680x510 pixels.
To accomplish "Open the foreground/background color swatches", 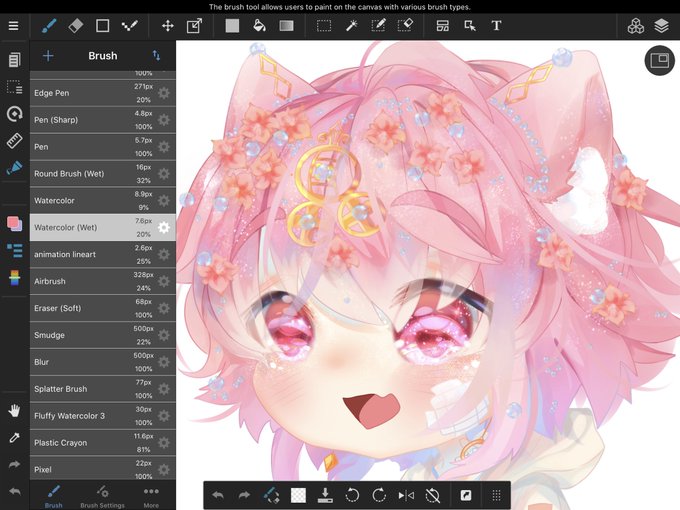I will point(14,224).
